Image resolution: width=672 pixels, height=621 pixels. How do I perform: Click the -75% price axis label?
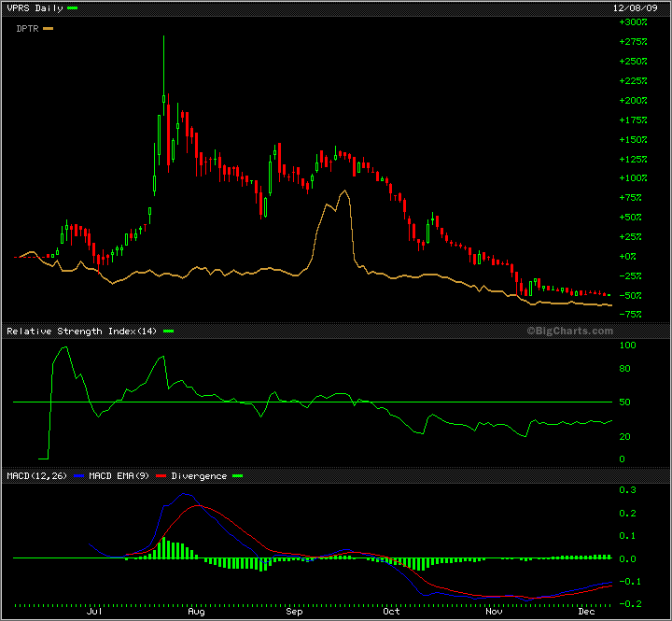tap(635, 315)
